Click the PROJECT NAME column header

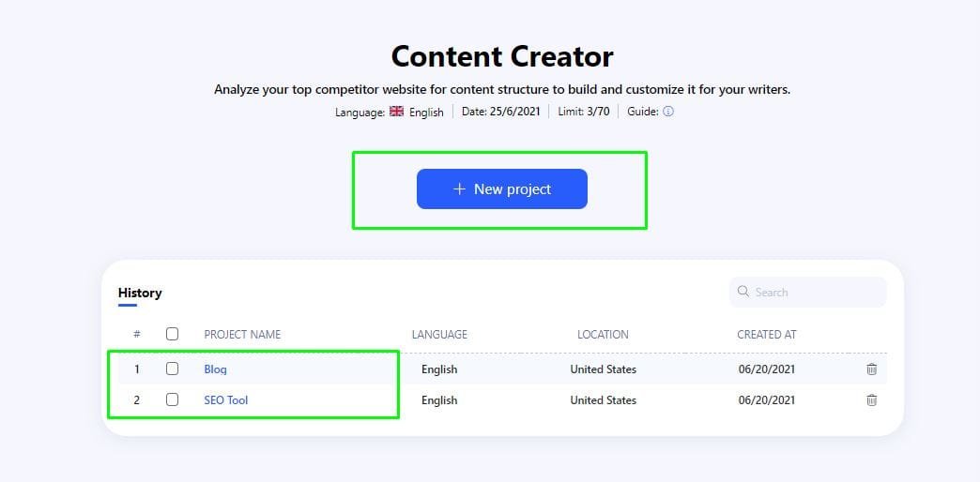[x=242, y=335]
